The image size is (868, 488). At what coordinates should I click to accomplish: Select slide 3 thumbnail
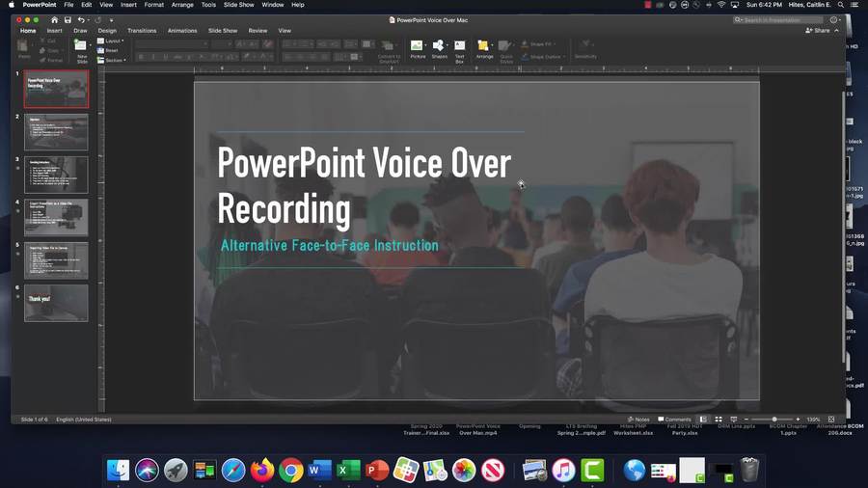(x=56, y=175)
